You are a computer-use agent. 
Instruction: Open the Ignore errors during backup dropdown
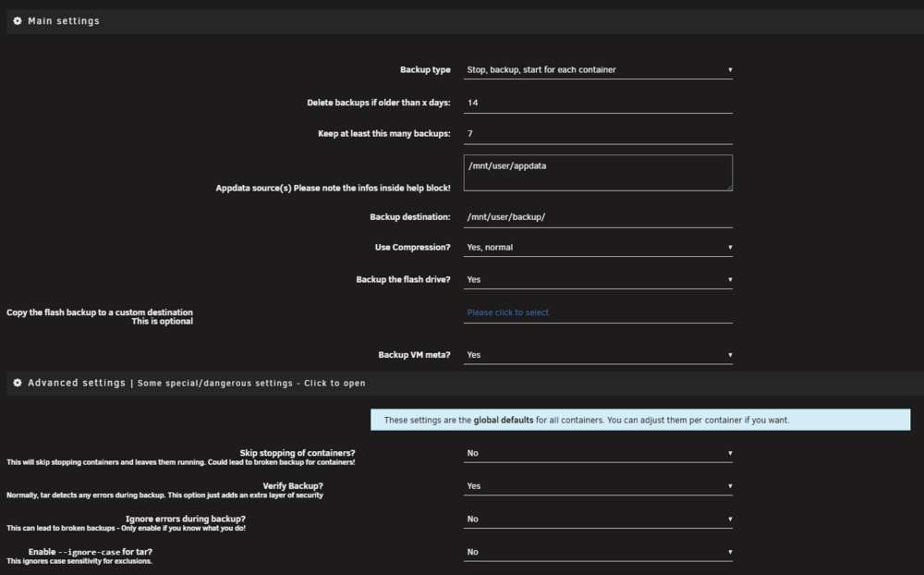[x=598, y=519]
